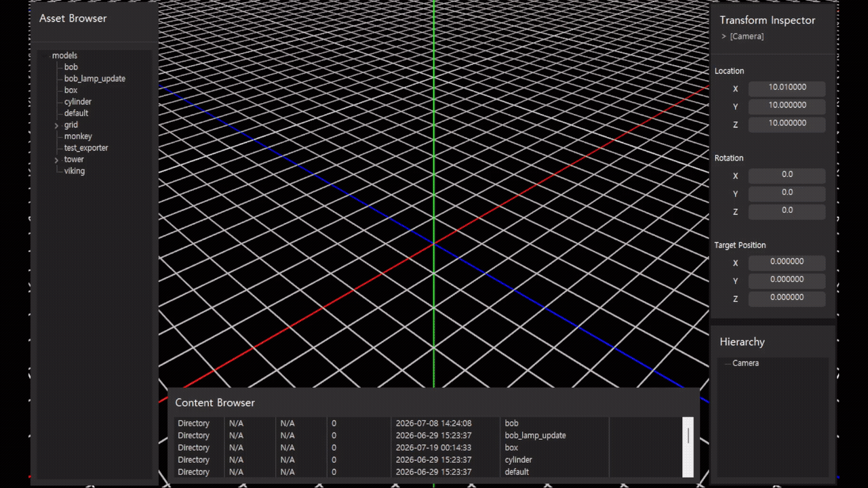Click the Content Browser panel title
The image size is (868, 488).
215,403
